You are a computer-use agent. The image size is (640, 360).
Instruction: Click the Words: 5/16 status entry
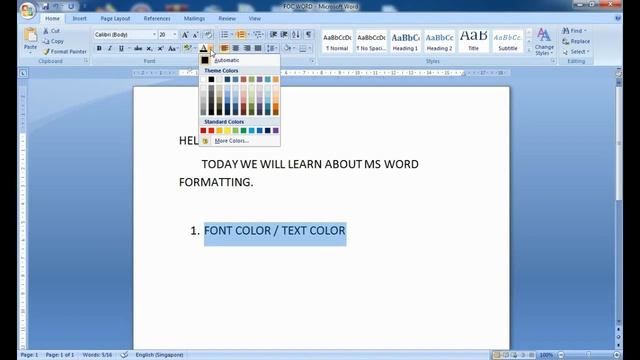[97, 355]
